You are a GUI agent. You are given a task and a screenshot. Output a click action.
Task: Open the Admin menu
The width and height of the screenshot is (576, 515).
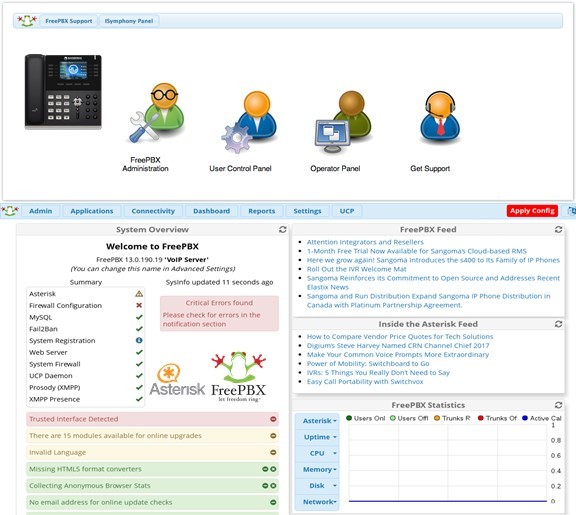point(40,211)
